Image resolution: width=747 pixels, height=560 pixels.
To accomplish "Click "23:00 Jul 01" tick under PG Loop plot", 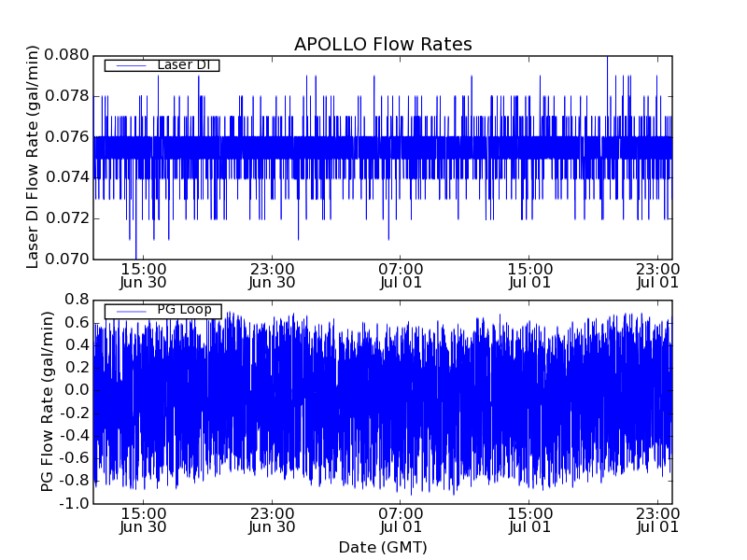I will [x=658, y=521].
